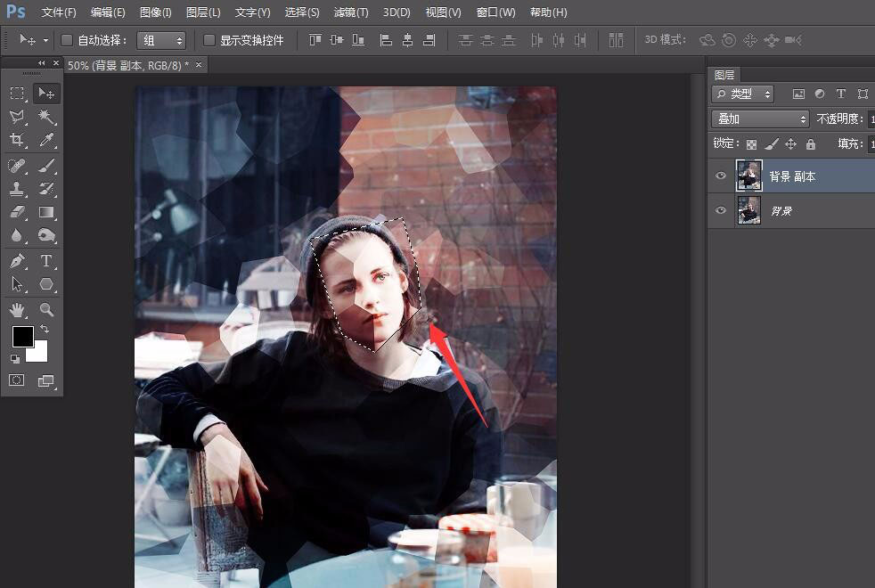Select the Crop tool

[17, 141]
